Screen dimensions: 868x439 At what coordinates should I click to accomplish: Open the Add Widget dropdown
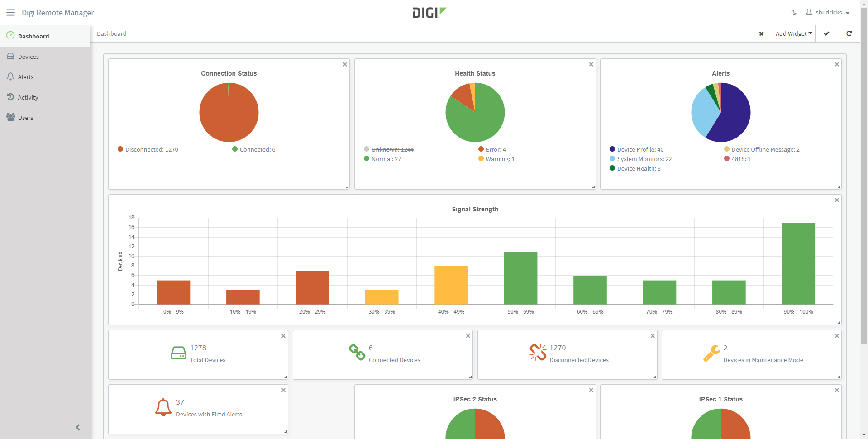[794, 33]
